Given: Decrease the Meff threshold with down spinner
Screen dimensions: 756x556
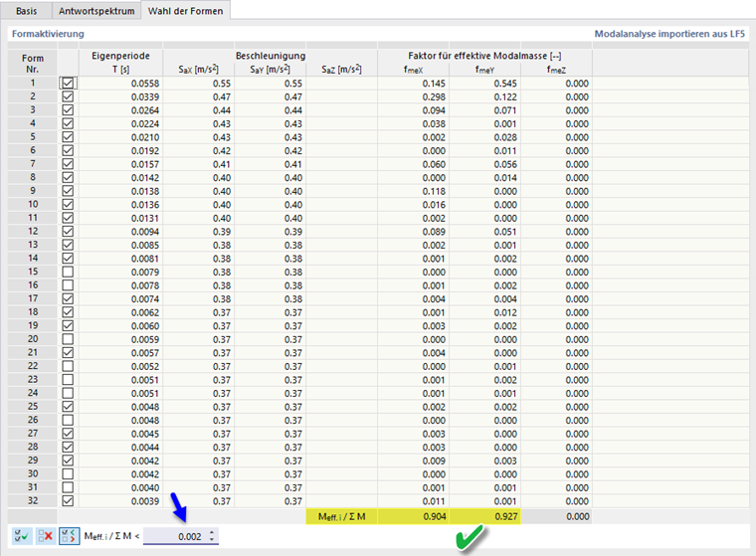Looking at the screenshot, I should [212, 540].
